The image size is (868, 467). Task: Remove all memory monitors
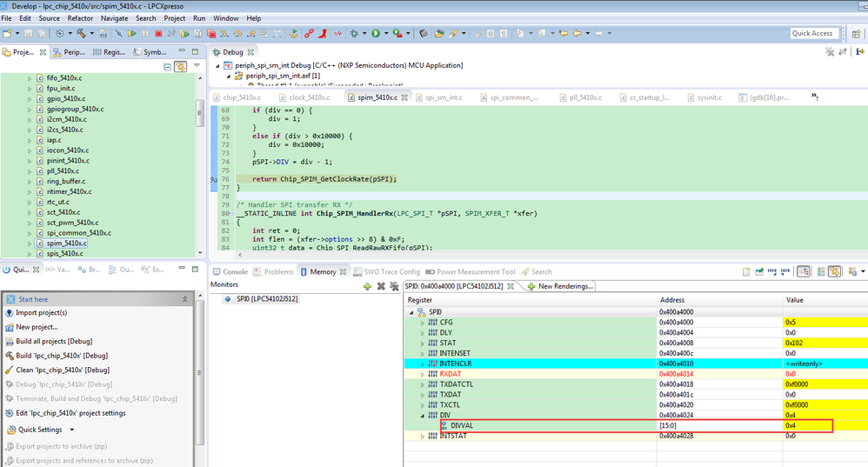[394, 285]
